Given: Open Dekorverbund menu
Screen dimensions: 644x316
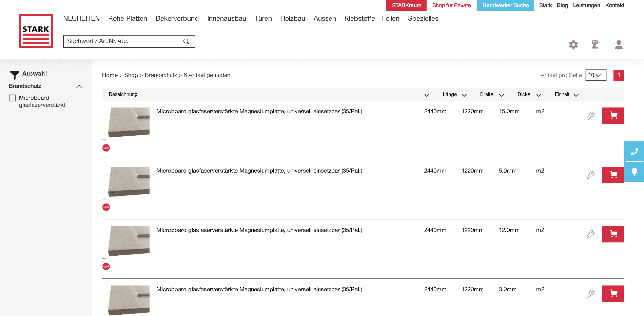Looking at the screenshot, I should pos(177,19).
